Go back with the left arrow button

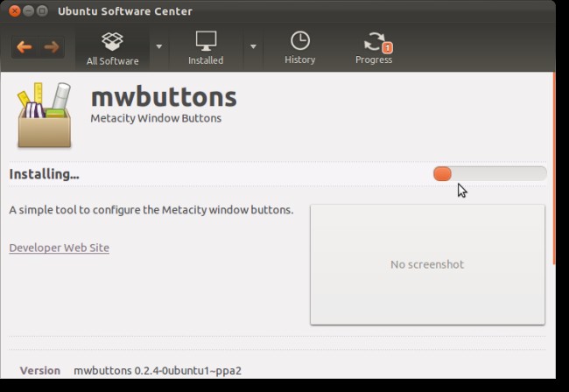point(25,47)
